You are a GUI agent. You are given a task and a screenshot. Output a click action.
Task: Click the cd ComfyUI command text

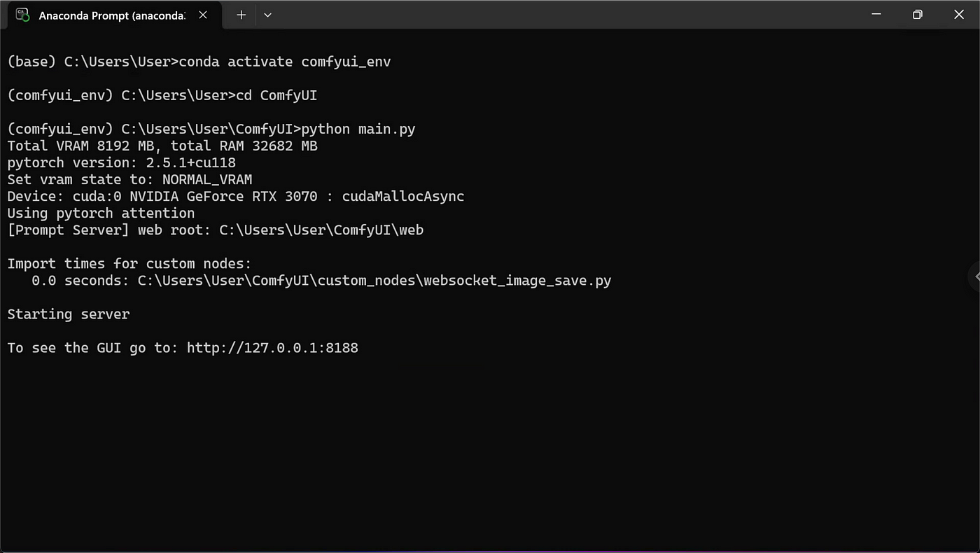[x=276, y=95]
